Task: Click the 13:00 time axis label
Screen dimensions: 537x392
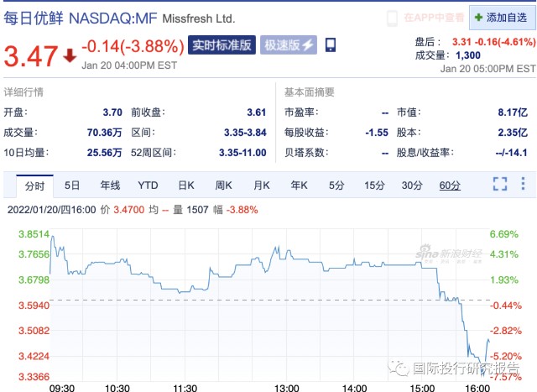Action: (x=286, y=388)
